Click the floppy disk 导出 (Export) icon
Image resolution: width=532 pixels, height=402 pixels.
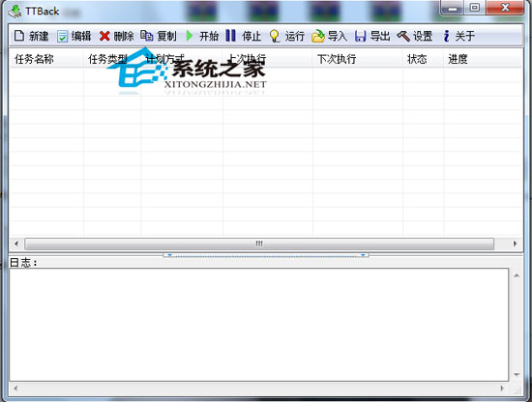[x=361, y=36]
